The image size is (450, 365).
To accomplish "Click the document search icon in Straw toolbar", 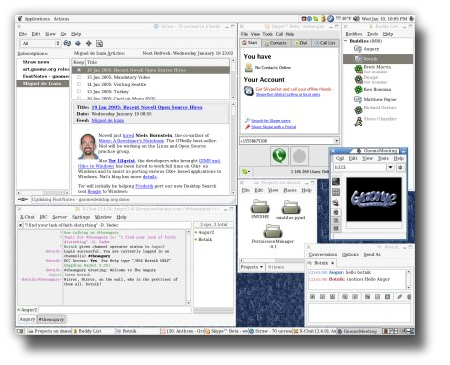I will pos(99,43).
